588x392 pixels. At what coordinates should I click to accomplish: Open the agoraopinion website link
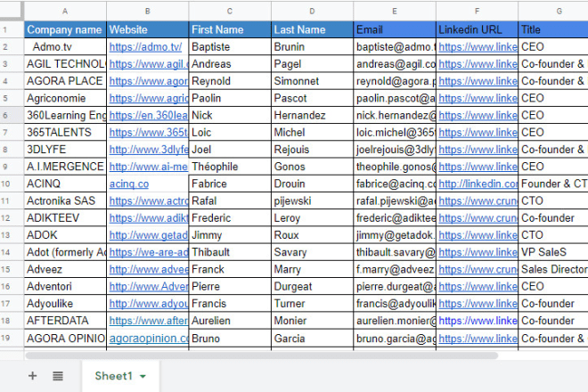click(149, 339)
